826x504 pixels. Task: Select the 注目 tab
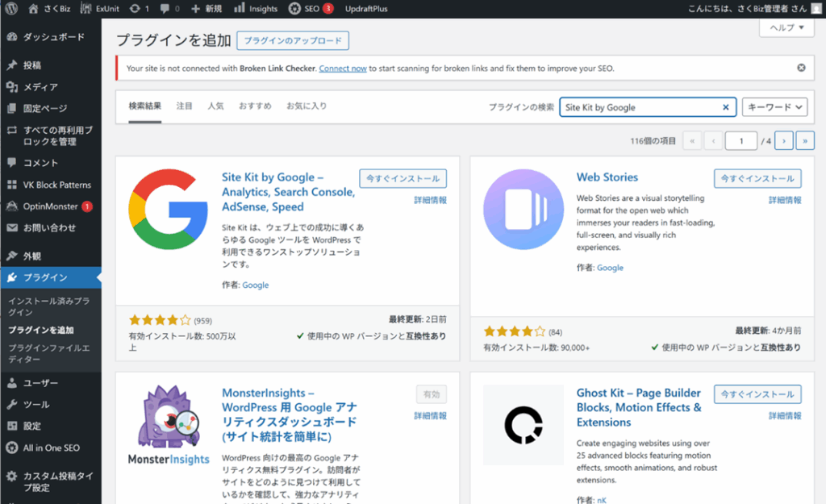(x=184, y=106)
